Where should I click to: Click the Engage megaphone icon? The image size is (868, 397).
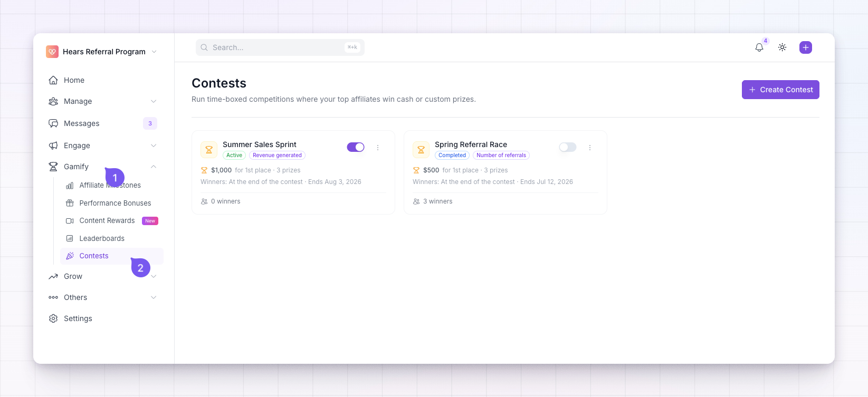pyautogui.click(x=53, y=146)
